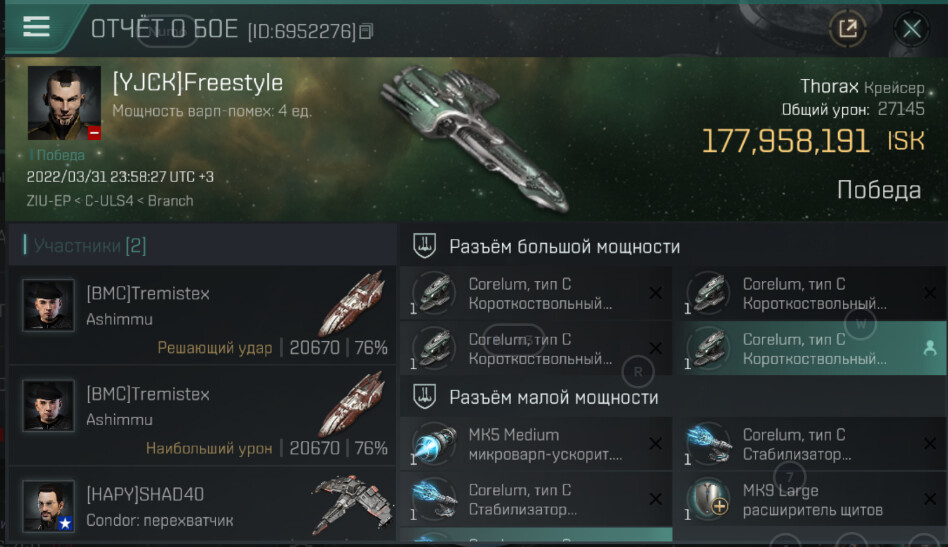Viewport: 948px width, 547px height.
Task: Open the Freestyle pilot portrait
Action: [65, 103]
